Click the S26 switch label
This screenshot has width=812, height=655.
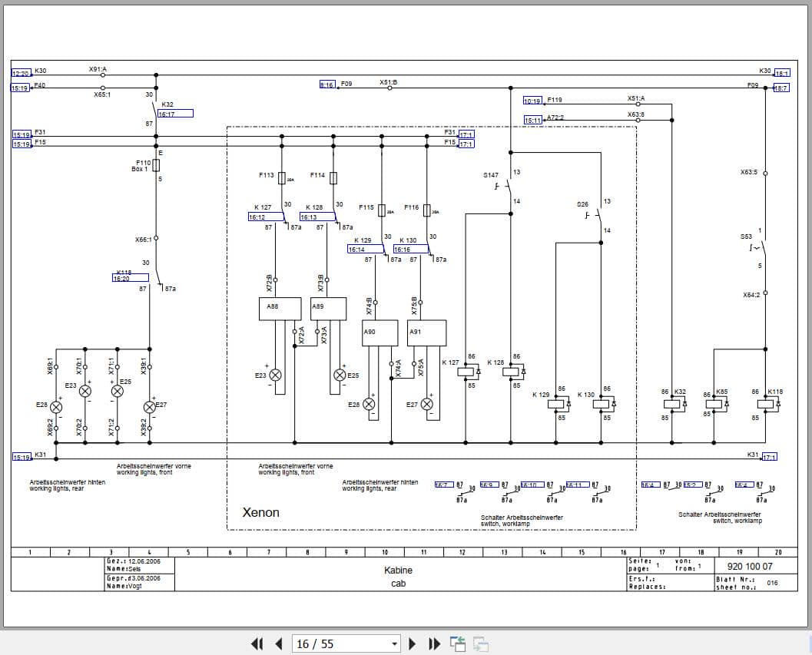582,204
